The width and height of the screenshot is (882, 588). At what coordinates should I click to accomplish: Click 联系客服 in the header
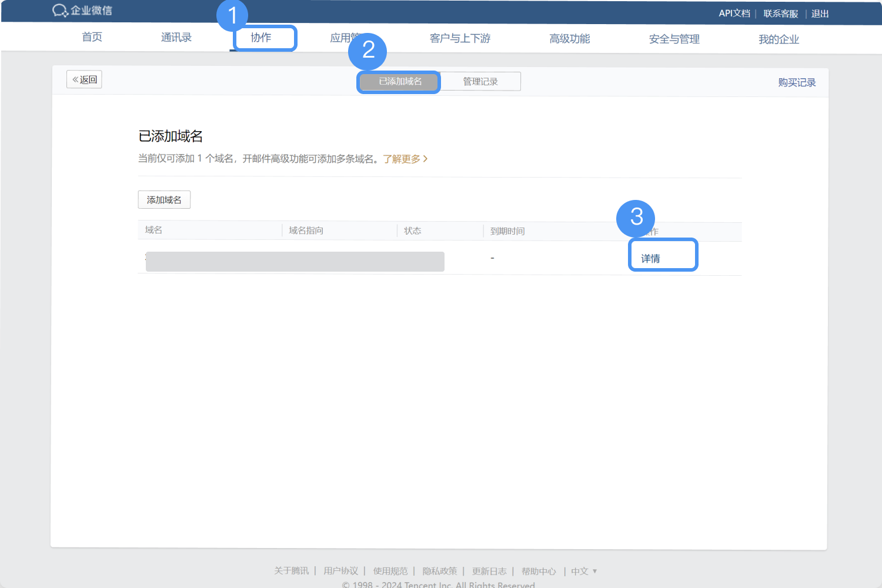pos(780,14)
